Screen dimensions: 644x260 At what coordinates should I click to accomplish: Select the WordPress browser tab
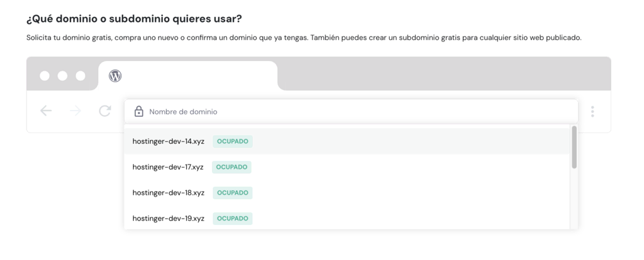click(187, 76)
